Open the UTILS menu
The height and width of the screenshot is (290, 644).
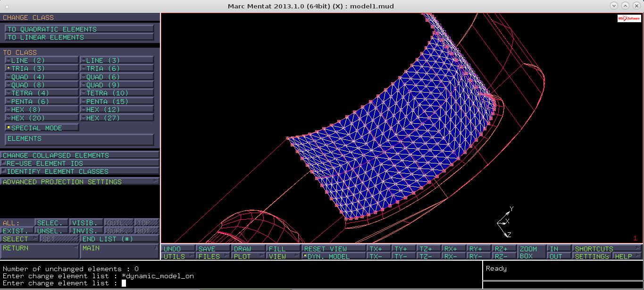tap(178, 256)
